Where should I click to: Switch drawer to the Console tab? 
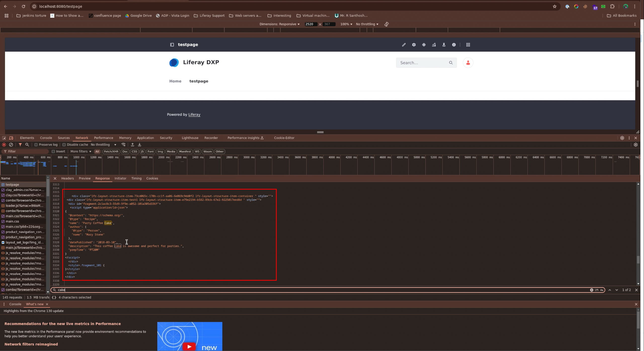[x=15, y=304]
